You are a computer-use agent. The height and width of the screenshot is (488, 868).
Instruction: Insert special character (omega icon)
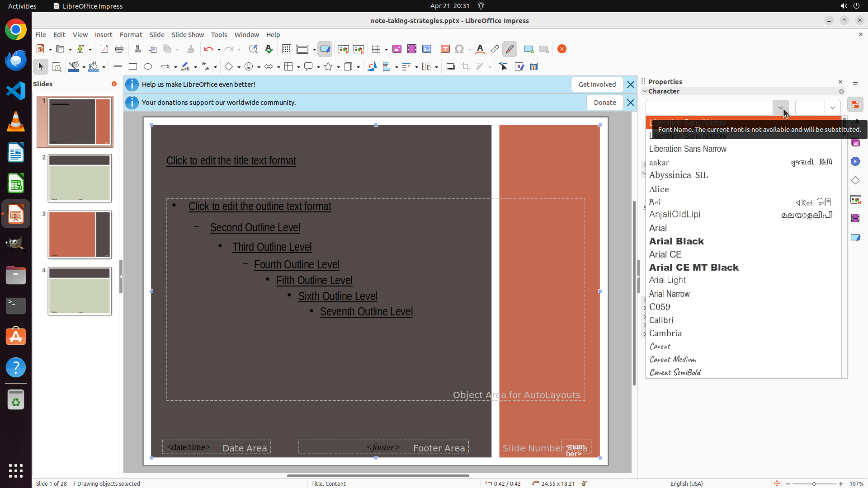coord(459,49)
